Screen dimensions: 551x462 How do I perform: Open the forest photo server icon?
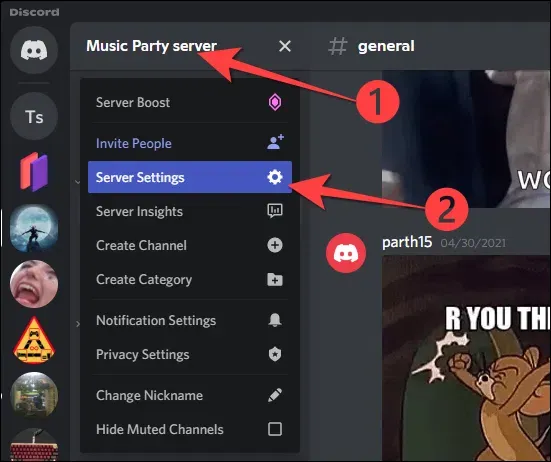tap(34, 396)
